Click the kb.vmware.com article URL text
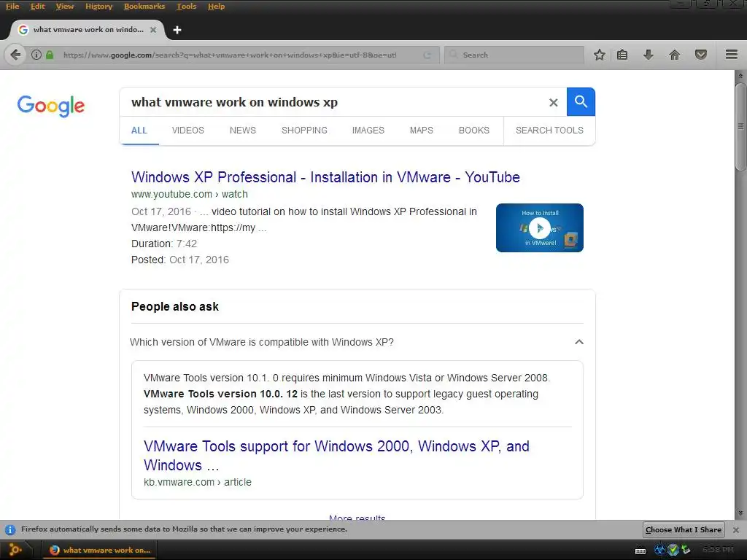 [198, 482]
